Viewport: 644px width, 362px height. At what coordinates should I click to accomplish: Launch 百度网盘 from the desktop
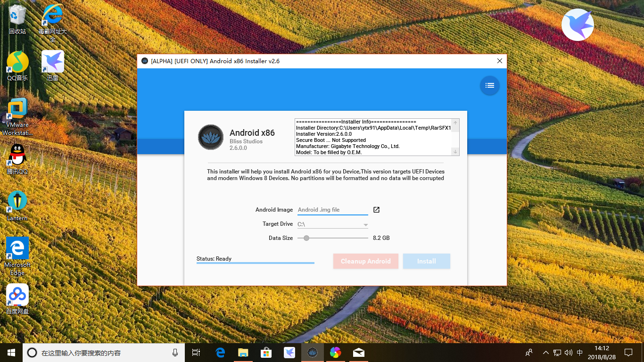(x=17, y=299)
